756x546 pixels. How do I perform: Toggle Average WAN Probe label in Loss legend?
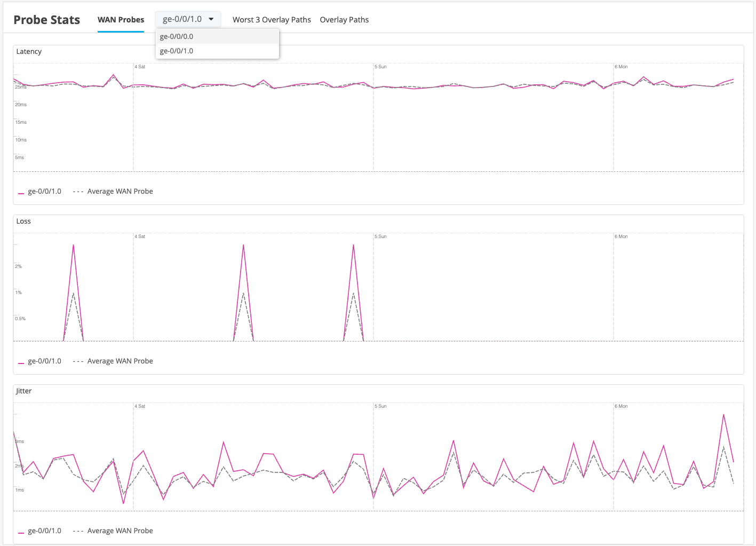(x=120, y=361)
